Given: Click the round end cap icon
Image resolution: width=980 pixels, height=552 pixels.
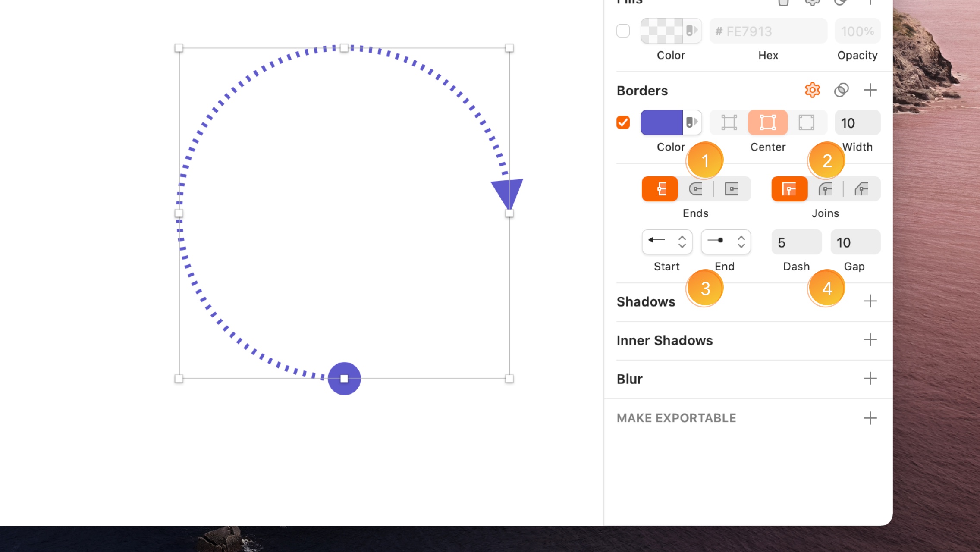Looking at the screenshot, I should (695, 189).
